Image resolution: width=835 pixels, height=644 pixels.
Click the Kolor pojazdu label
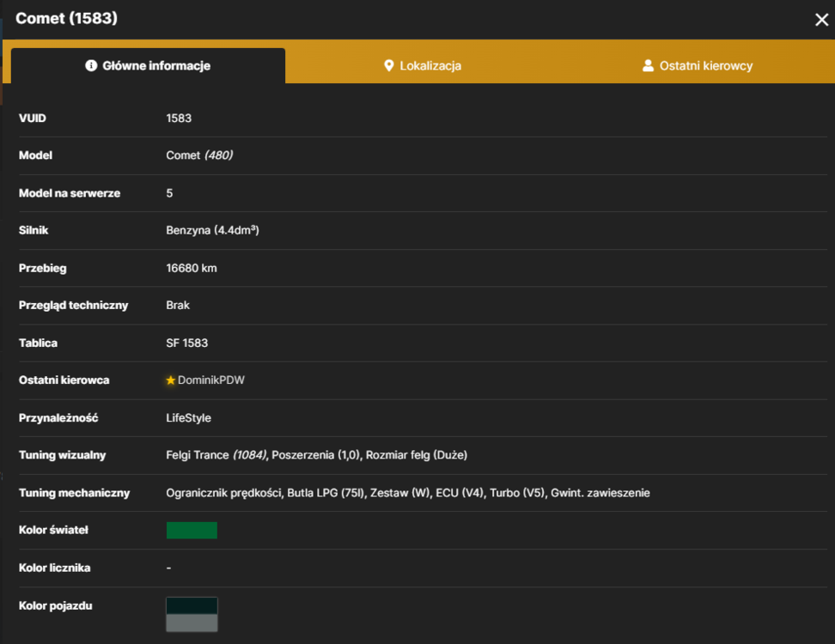point(55,605)
